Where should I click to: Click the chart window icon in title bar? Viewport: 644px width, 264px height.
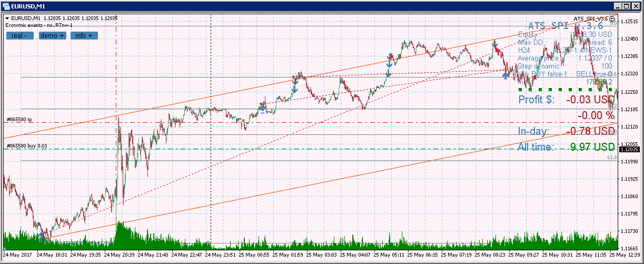pyautogui.click(x=6, y=6)
